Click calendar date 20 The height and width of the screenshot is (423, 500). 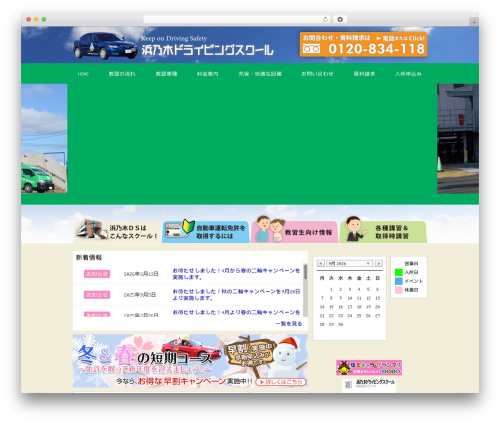coord(377,307)
